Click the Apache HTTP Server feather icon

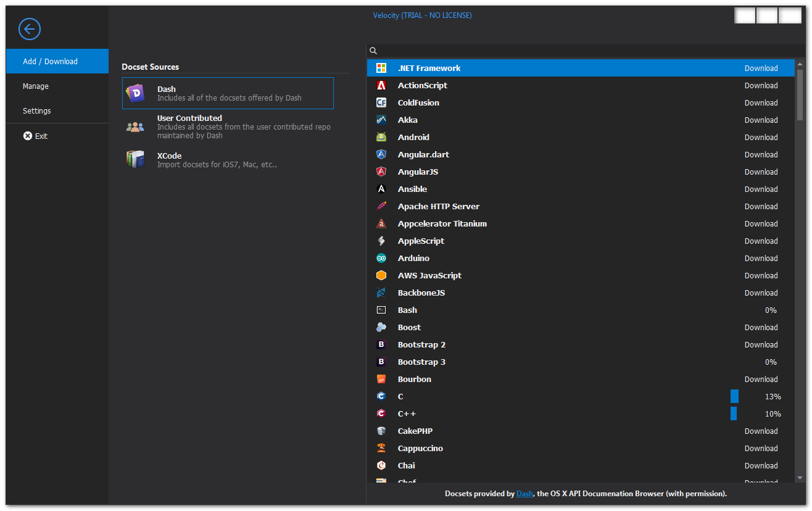coord(381,206)
